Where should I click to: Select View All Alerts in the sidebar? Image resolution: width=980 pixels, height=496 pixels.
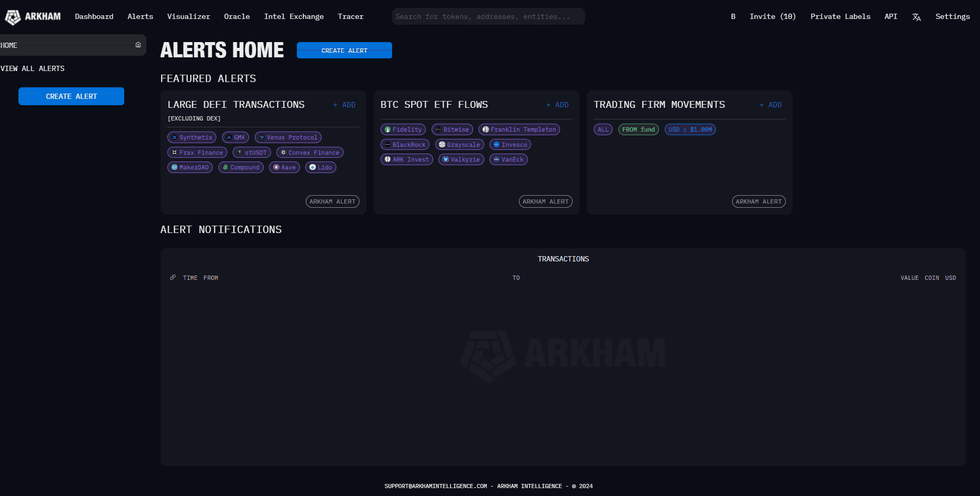pyautogui.click(x=33, y=68)
